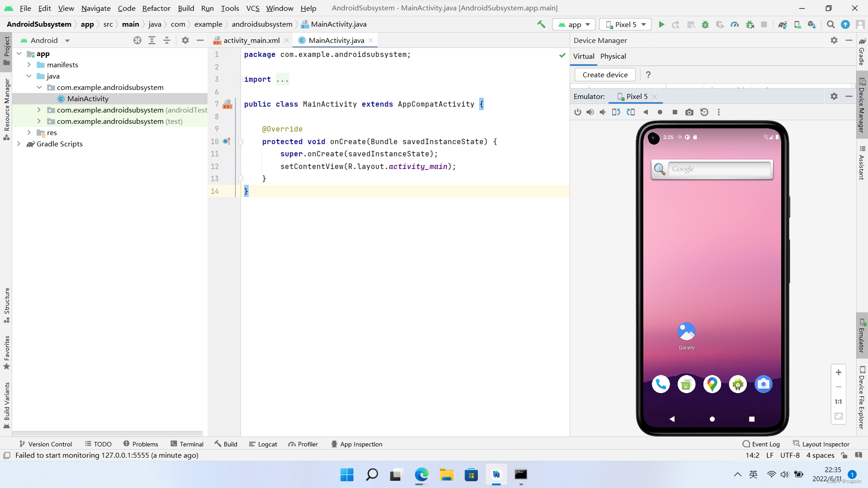Open Microsoft Edge from taskbar
The width and height of the screenshot is (868, 488).
[x=421, y=474]
